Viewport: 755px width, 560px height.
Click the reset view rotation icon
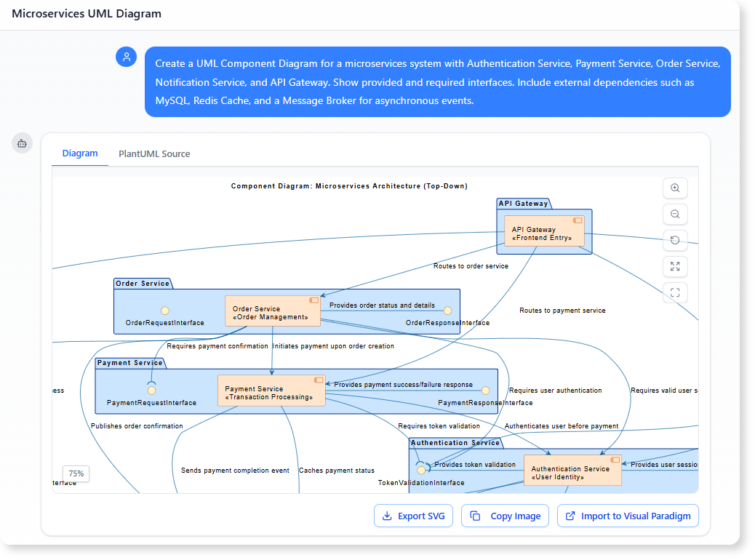pos(675,240)
